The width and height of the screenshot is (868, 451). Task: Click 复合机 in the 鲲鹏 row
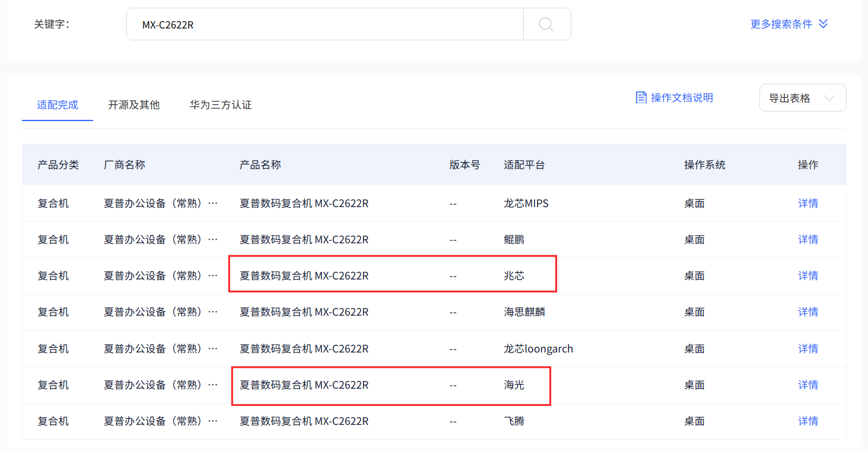53,240
